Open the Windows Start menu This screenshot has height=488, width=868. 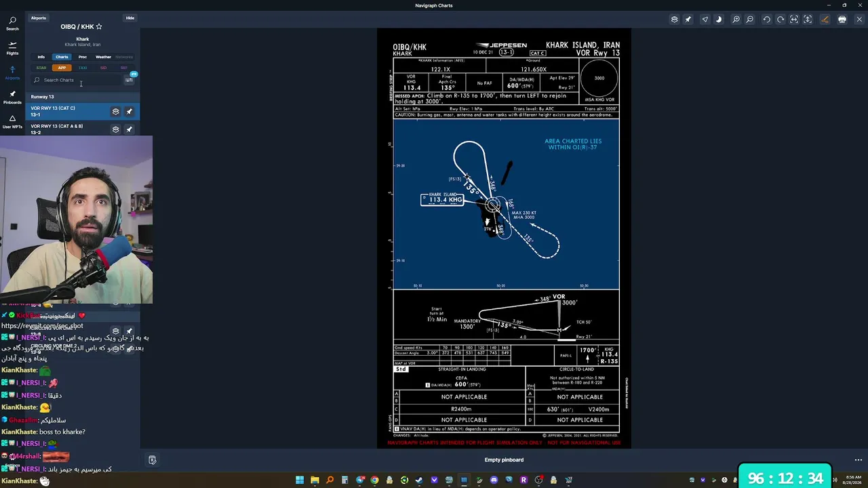(300, 480)
